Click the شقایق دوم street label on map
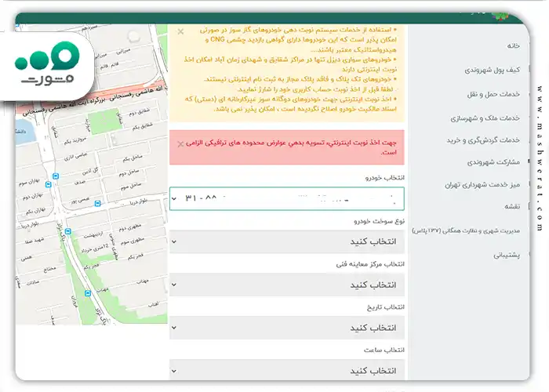The width and height of the screenshot is (549, 392). point(140,113)
